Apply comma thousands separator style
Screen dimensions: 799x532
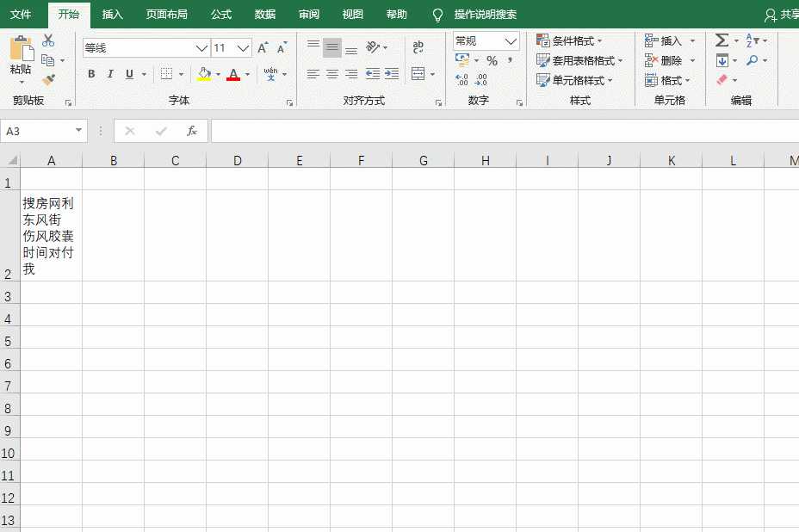point(510,60)
